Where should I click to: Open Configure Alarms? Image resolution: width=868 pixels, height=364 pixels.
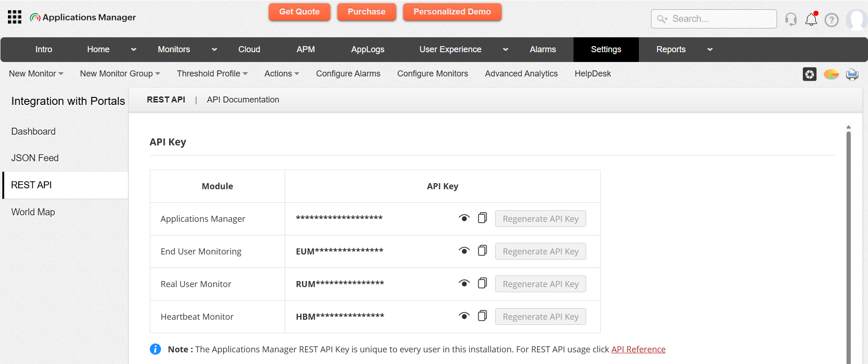[348, 74]
